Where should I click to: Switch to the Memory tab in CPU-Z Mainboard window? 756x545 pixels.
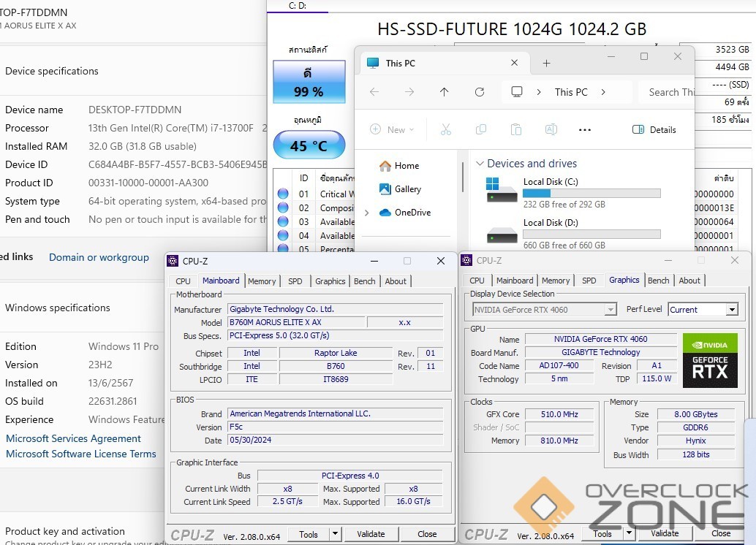tap(262, 281)
